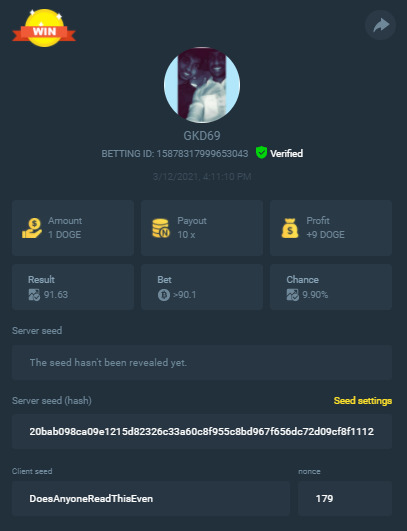The height and width of the screenshot is (531, 407).
Task: Open the GKD69 profile avatar
Action: click(x=202, y=85)
